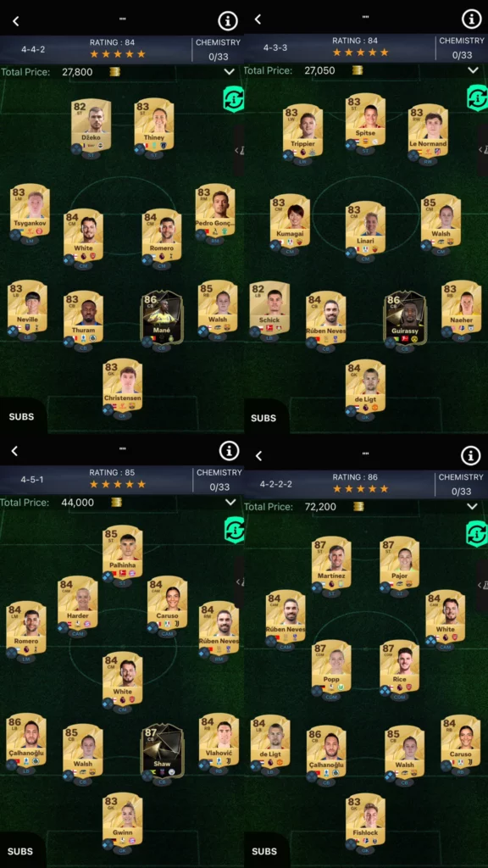This screenshot has height=868, width=488.
Task: Expand the Total Price chevron for 27,800
Action: click(x=230, y=72)
